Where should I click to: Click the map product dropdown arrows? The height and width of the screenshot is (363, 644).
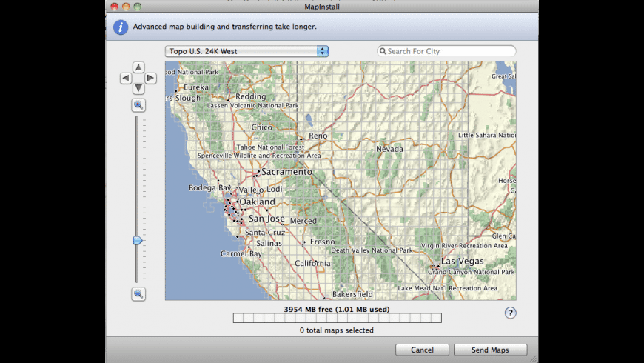(323, 51)
